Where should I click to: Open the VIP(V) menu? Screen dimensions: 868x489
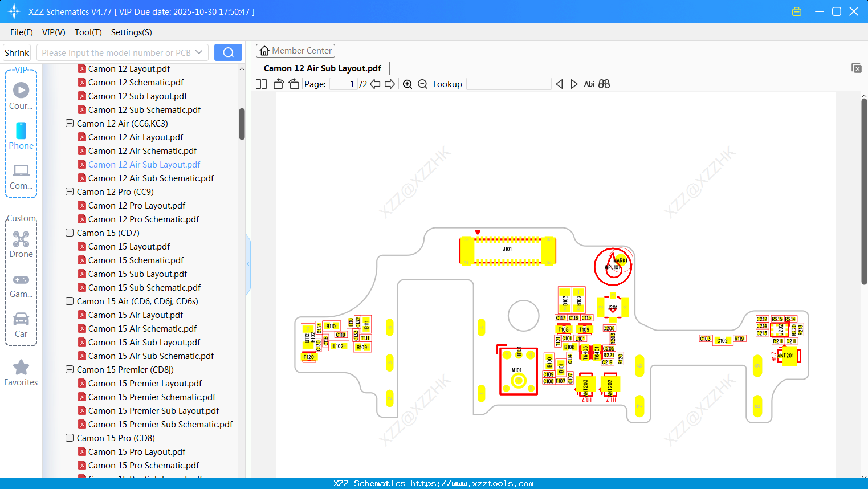[x=54, y=32]
